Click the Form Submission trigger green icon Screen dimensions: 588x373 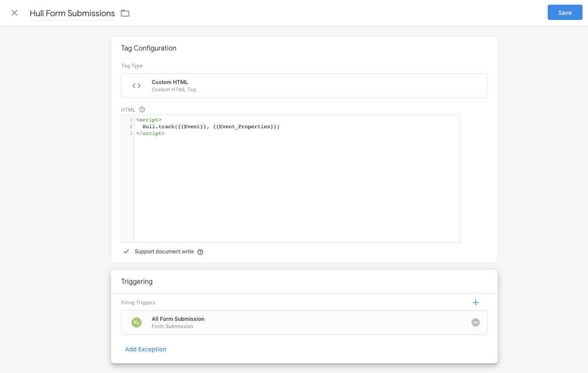pos(137,323)
